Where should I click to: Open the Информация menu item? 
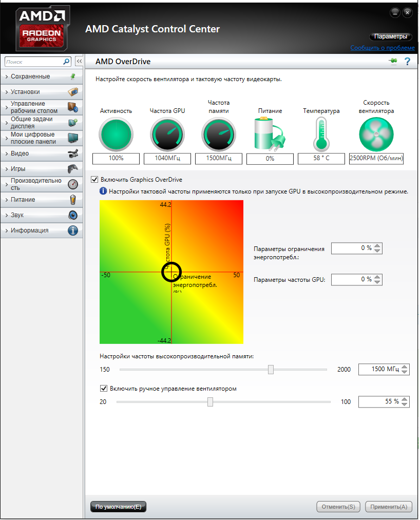pos(41,230)
